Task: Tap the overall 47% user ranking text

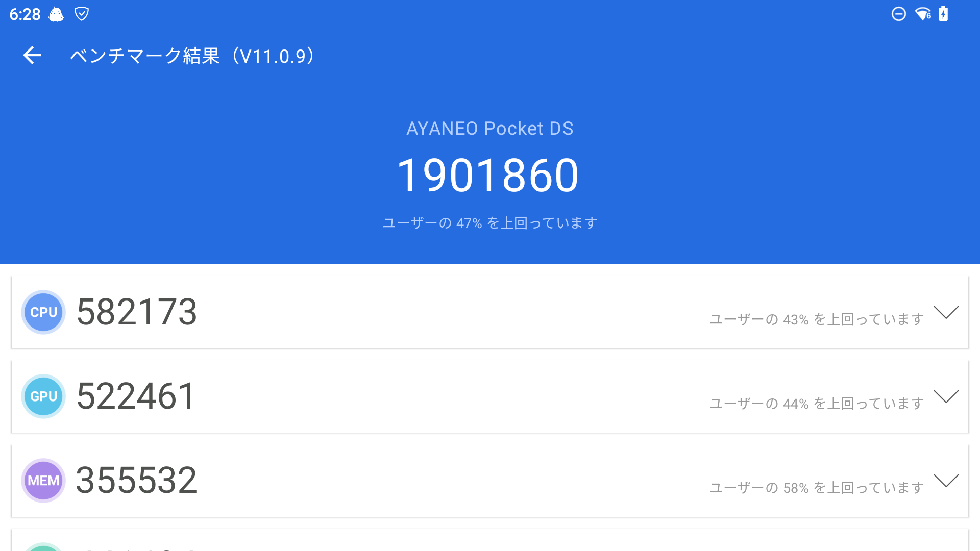Action: click(489, 223)
